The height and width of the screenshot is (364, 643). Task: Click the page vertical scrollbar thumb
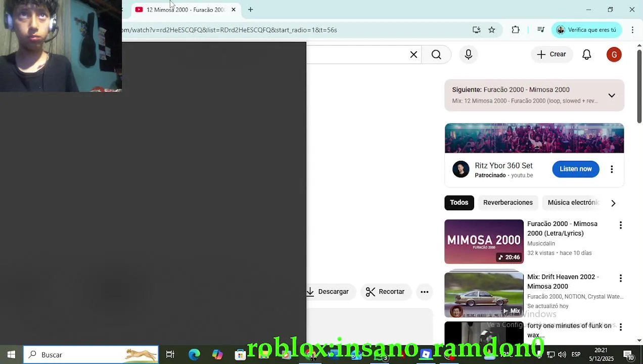(x=639, y=86)
